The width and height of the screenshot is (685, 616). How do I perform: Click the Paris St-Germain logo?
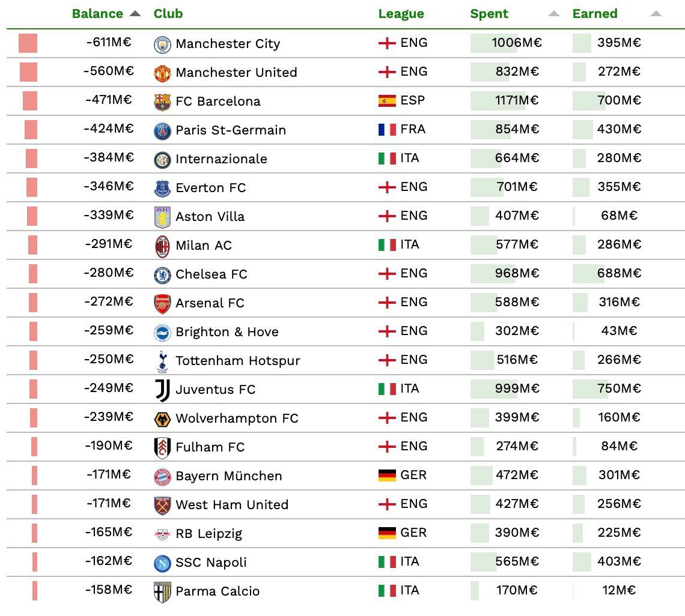click(162, 131)
